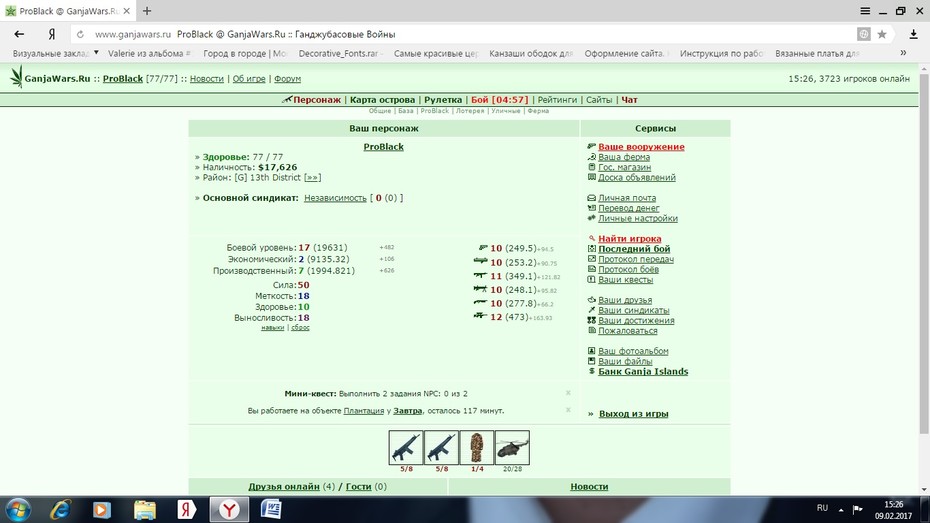Open the Плантация object link
This screenshot has width=930, height=523.
(364, 410)
